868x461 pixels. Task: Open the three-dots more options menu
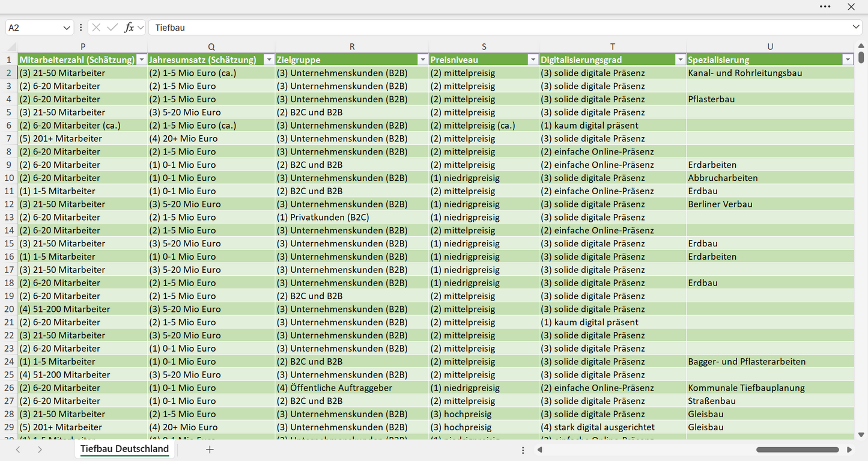click(x=825, y=7)
